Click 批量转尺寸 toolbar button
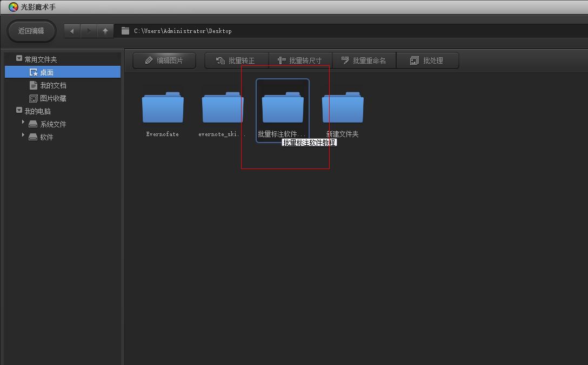The height and width of the screenshot is (365, 588). pos(300,60)
